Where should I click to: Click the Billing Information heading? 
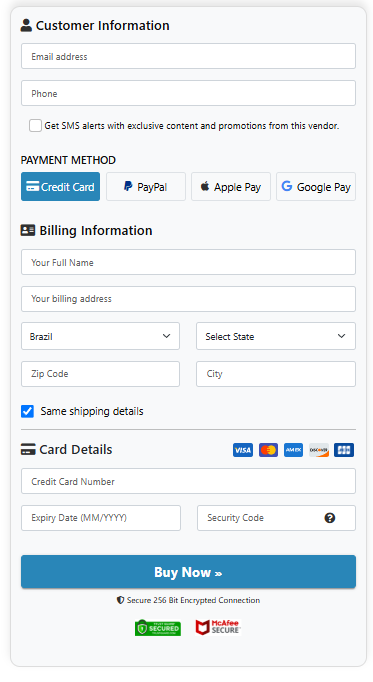pyautogui.click(x=96, y=230)
